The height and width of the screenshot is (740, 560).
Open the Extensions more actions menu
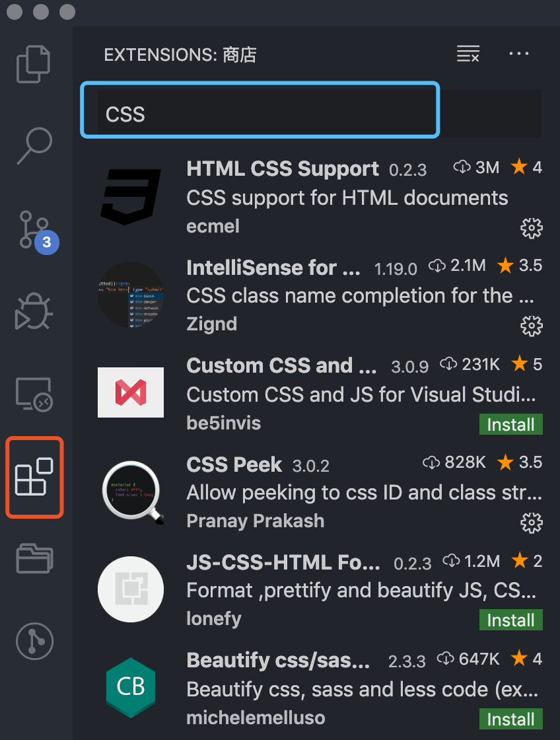[519, 54]
